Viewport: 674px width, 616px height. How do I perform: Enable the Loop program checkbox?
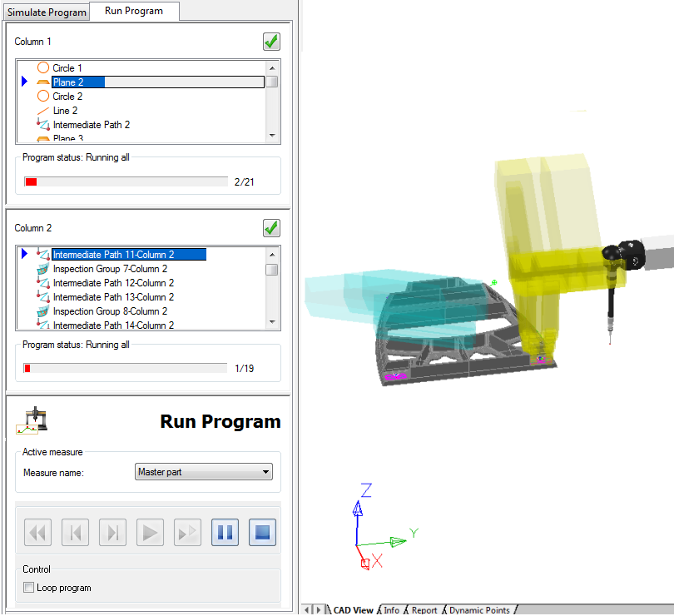[x=29, y=587]
